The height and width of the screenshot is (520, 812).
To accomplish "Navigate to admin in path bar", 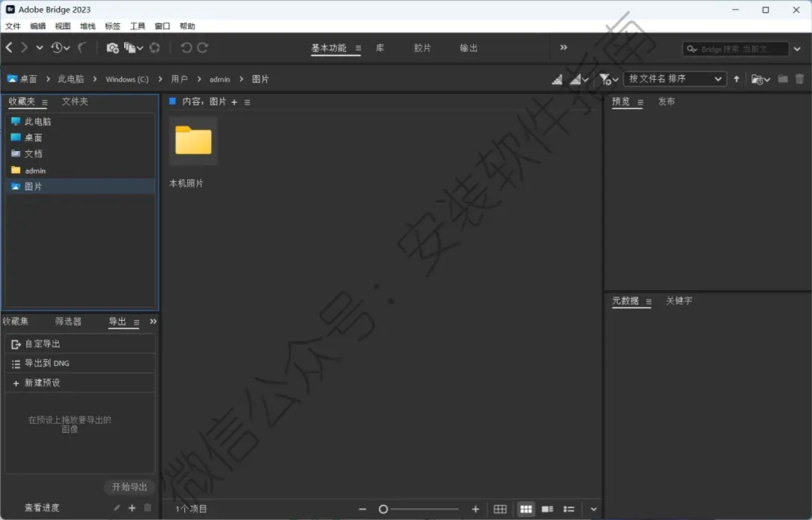I will (x=220, y=79).
